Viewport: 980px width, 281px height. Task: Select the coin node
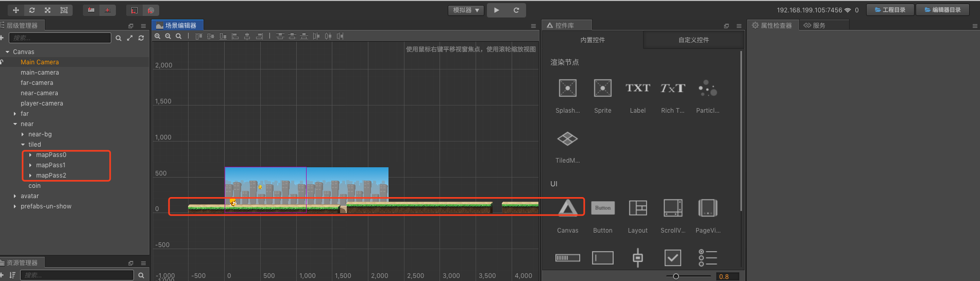tap(35, 186)
